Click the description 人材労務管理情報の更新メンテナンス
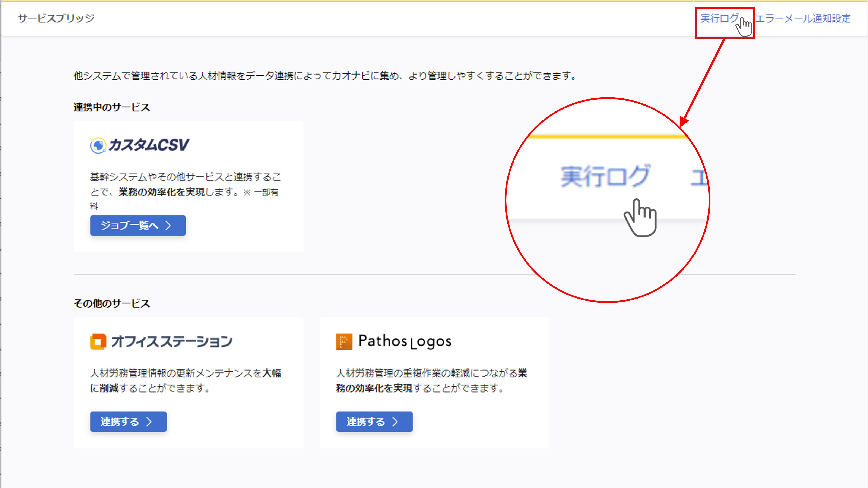The height and width of the screenshot is (488, 868). click(x=185, y=381)
